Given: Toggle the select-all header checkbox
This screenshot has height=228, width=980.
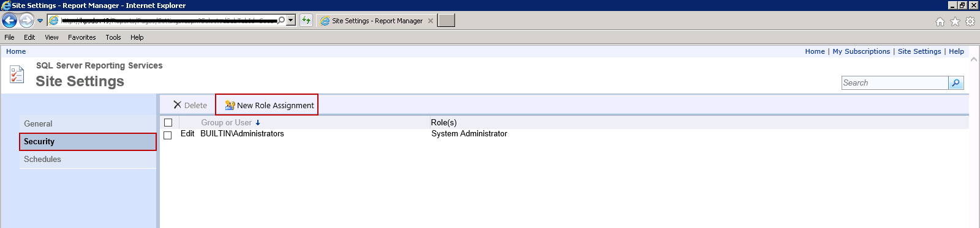Looking at the screenshot, I should (168, 123).
